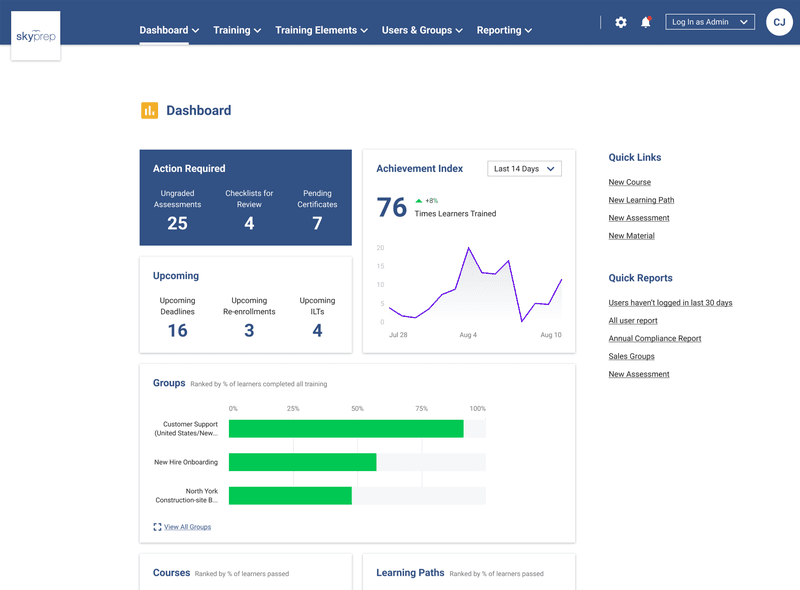Open the Annual Compliance Report
Screen dimensions: 800x590
click(654, 338)
